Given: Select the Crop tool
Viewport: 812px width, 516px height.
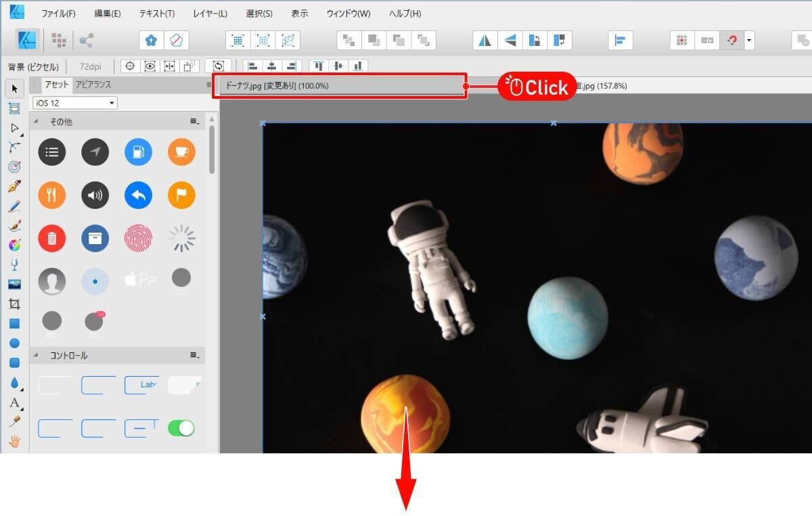Looking at the screenshot, I should 14,304.
